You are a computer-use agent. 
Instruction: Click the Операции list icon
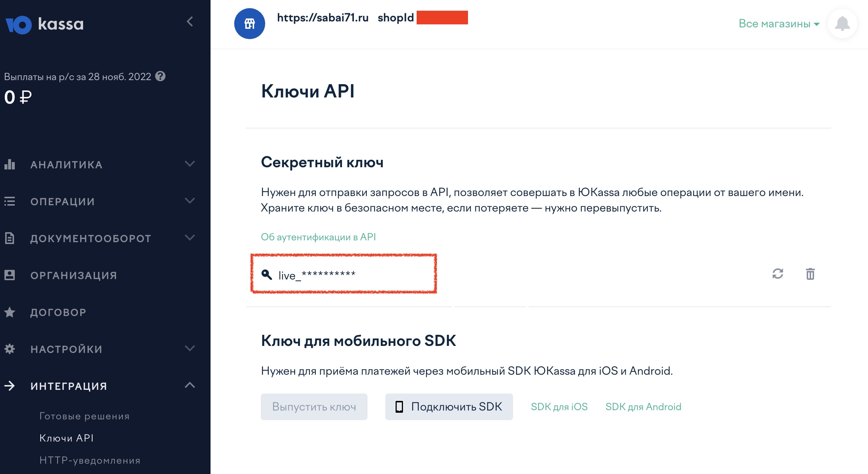point(10,201)
